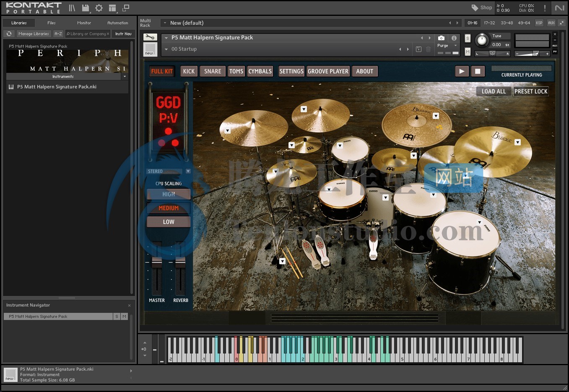Viewport: 569px width, 392px height.
Task: Click the minimized view icon in header
Action: (x=126, y=8)
